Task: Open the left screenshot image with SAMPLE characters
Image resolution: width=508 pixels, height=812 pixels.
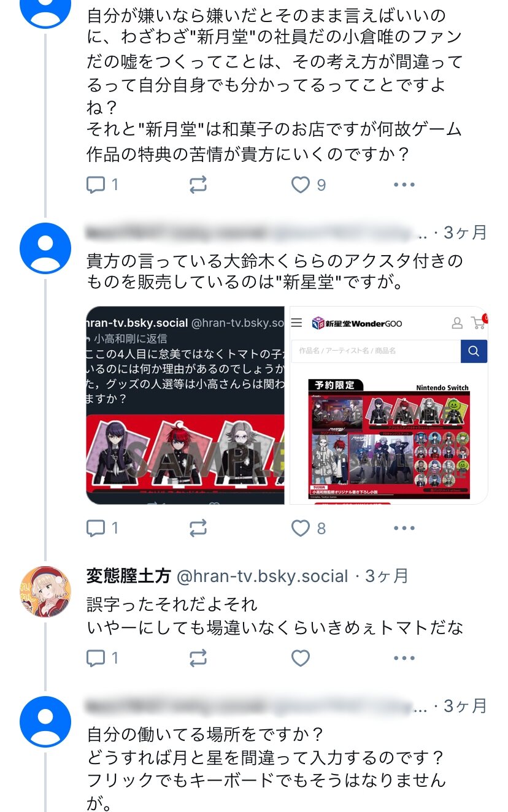Action: [x=185, y=405]
